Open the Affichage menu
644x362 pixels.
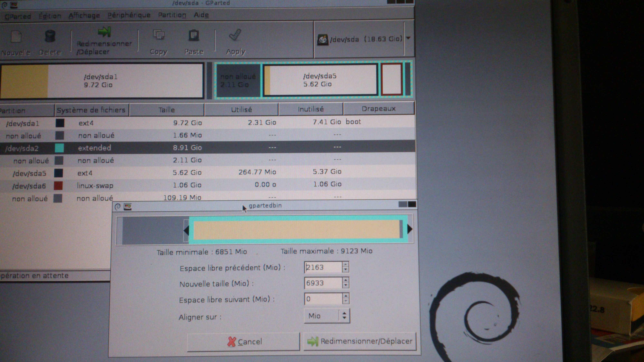(x=84, y=15)
